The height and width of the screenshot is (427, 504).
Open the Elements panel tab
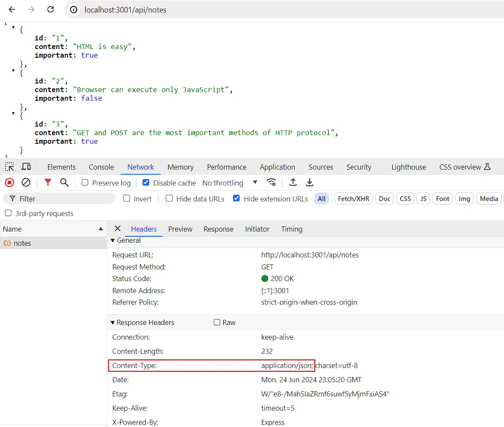(61, 167)
